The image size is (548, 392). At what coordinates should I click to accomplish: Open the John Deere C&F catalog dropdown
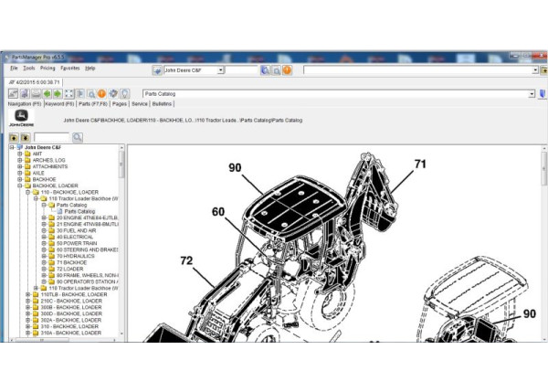[x=219, y=70]
